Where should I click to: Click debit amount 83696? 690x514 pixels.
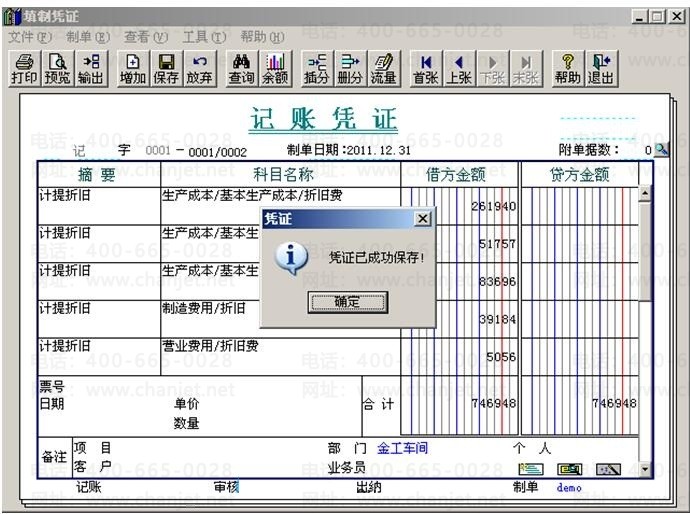[x=497, y=282]
